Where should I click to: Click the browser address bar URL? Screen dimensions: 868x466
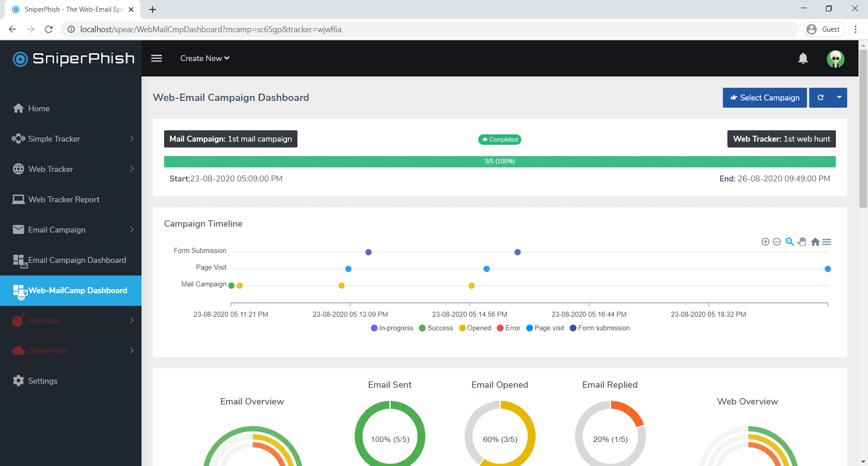(211, 29)
